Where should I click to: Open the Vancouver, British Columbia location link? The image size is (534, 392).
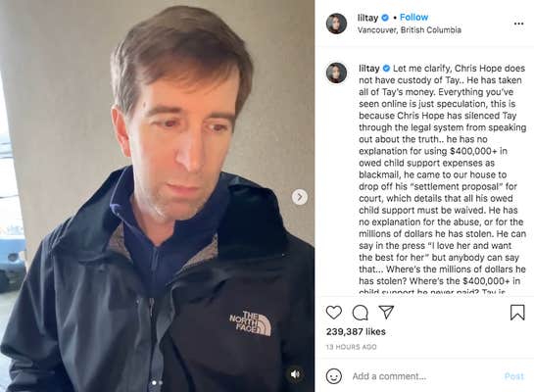tap(410, 30)
